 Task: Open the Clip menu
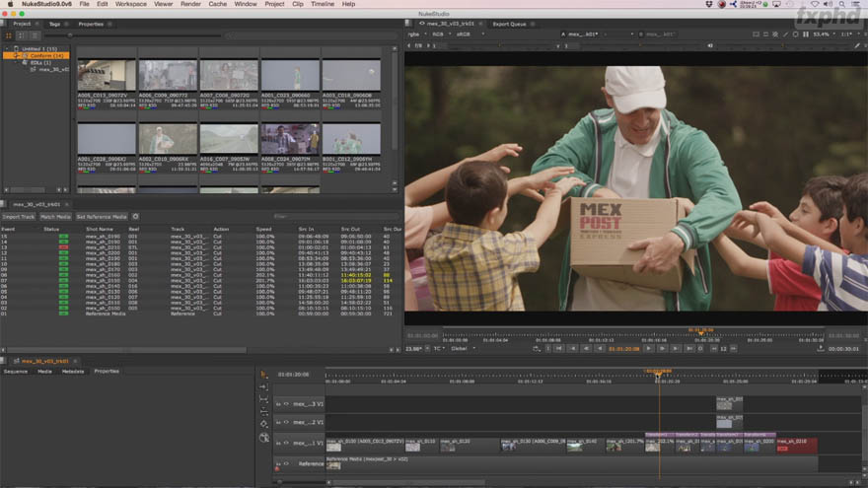pyautogui.click(x=297, y=4)
